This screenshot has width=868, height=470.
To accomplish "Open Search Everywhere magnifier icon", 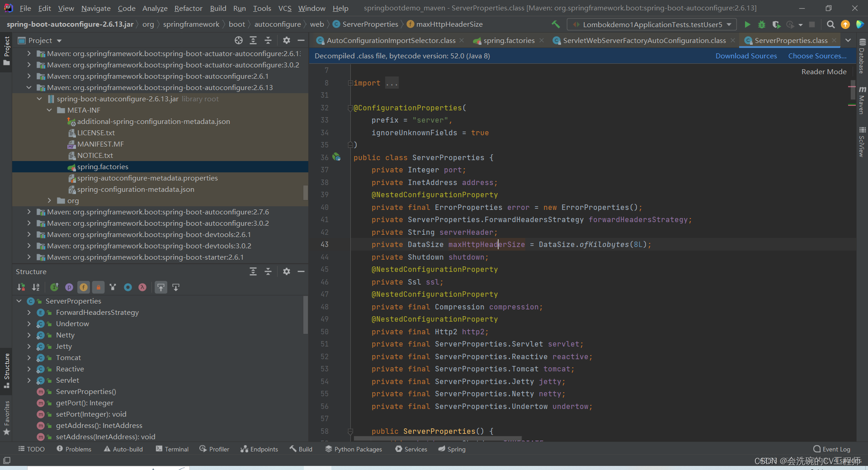I will 830,24.
